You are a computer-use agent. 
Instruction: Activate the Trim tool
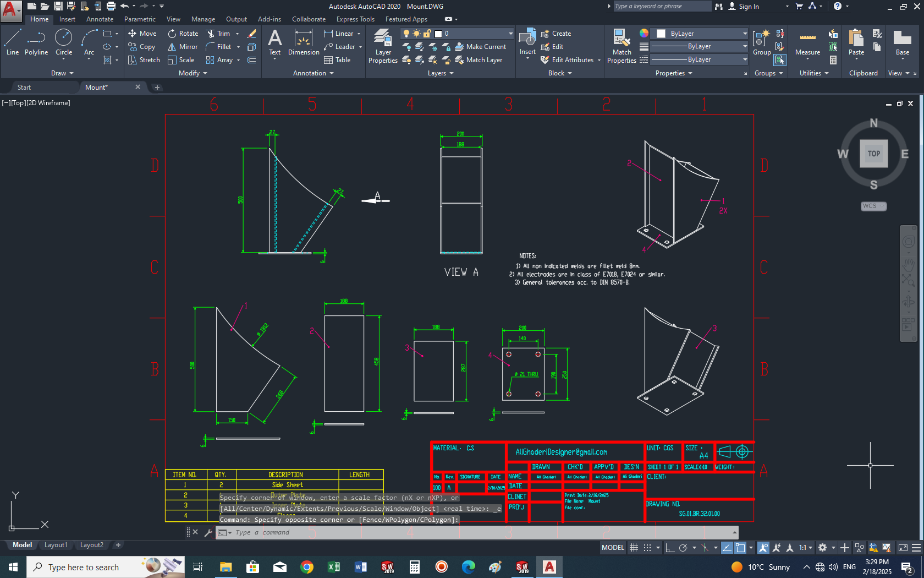click(218, 34)
